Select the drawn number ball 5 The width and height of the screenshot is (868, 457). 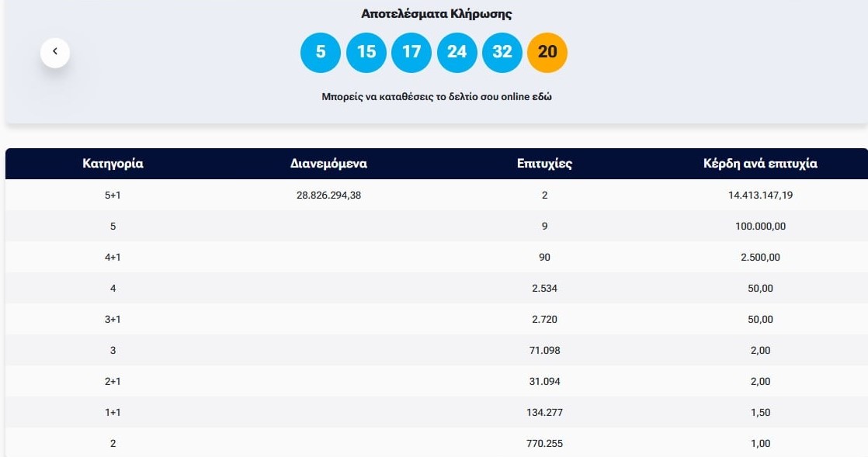coord(321,53)
